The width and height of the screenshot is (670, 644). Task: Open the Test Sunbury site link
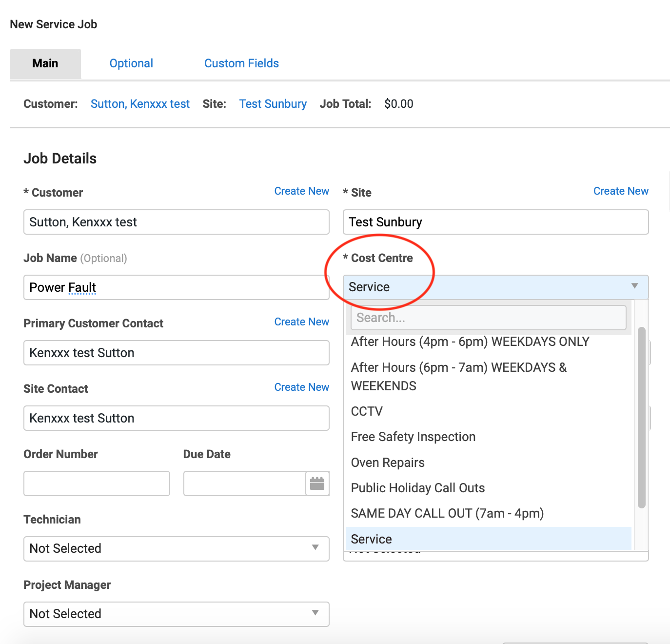point(273,104)
